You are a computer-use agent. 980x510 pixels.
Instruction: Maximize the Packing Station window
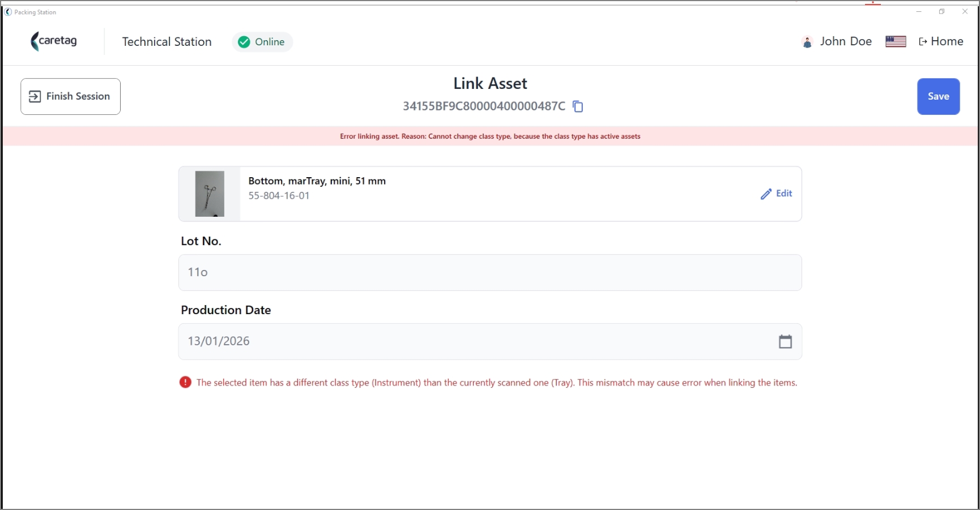tap(941, 11)
